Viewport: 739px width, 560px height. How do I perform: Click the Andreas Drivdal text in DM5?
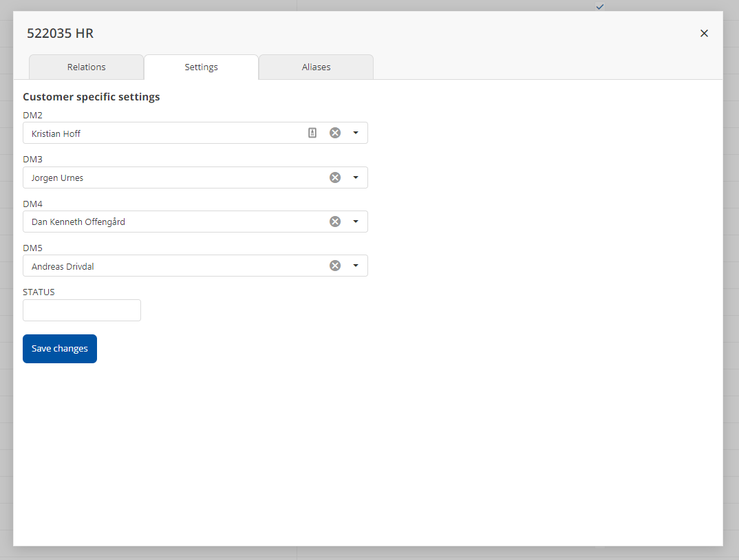click(63, 266)
